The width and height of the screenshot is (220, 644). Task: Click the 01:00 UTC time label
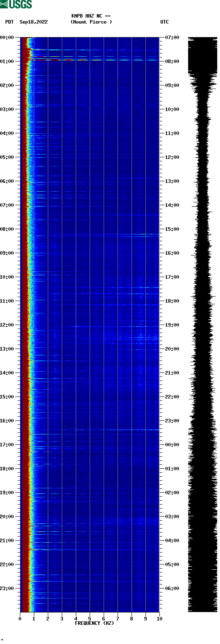click(172, 469)
